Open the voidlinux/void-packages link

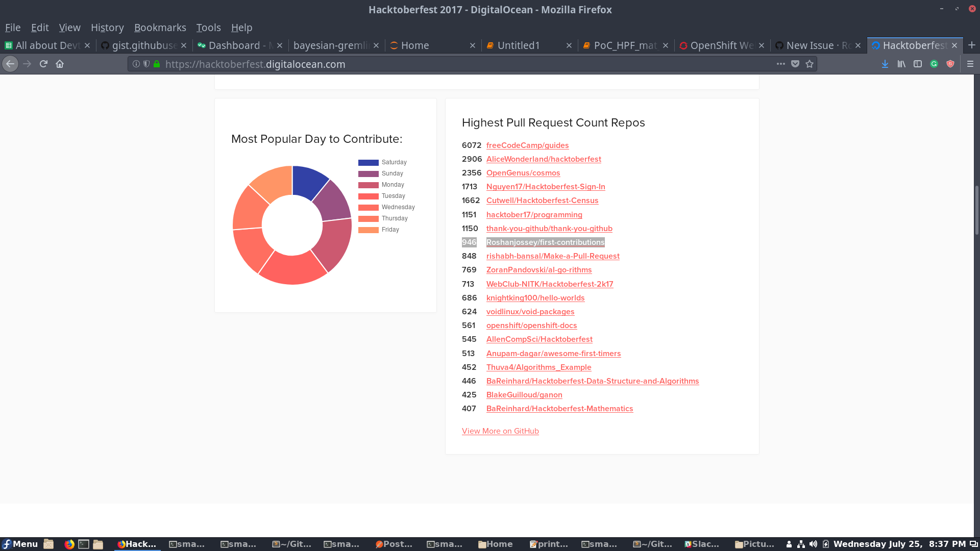coord(530,312)
